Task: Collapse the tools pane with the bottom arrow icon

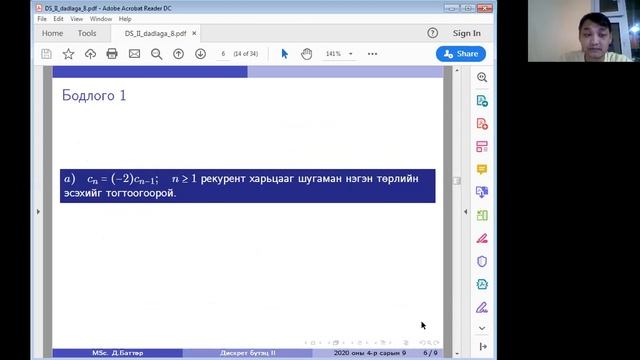Action: (483, 347)
